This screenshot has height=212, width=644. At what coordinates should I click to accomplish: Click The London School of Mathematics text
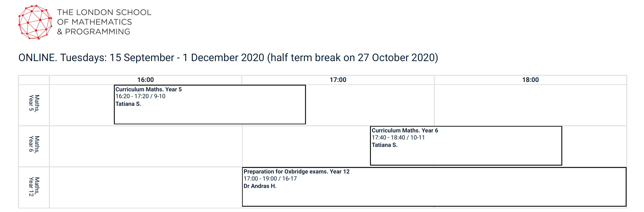pyautogui.click(x=104, y=22)
